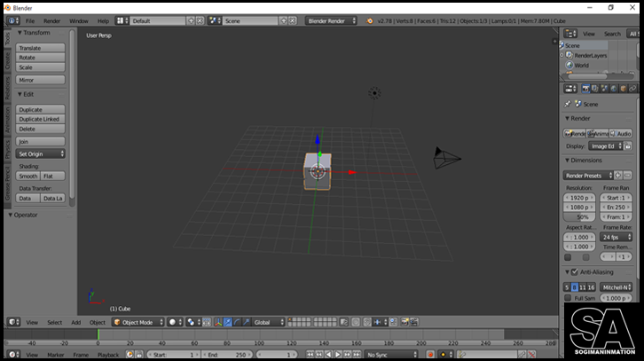The image size is (644, 361).
Task: Open the Render menu in Info header
Action: pos(51,21)
